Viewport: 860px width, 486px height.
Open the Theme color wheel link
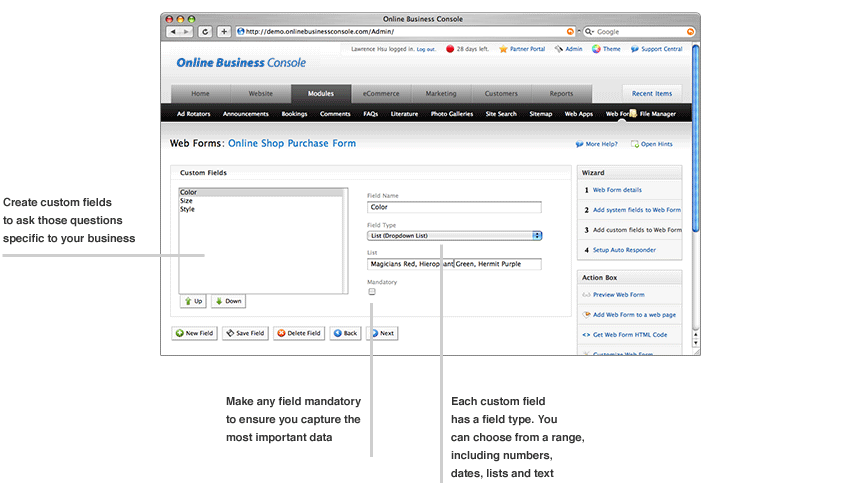[606, 49]
